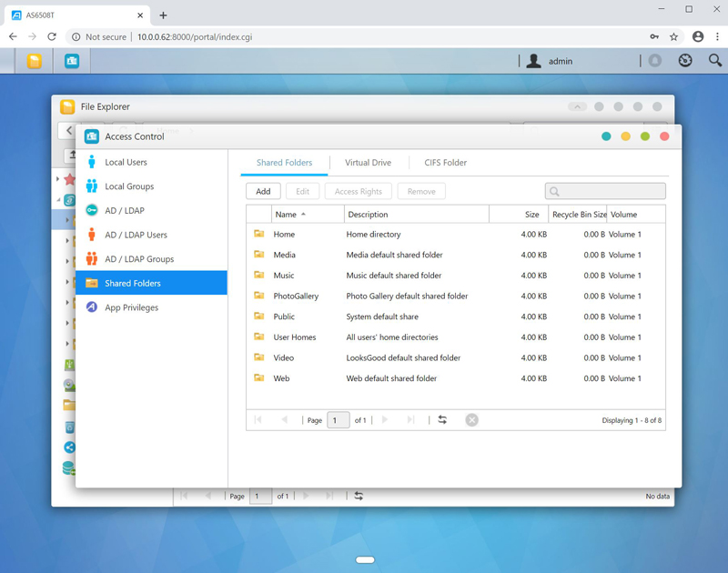The width and height of the screenshot is (728, 573).
Task: Click the cancel X icon in pager
Action: tap(471, 420)
